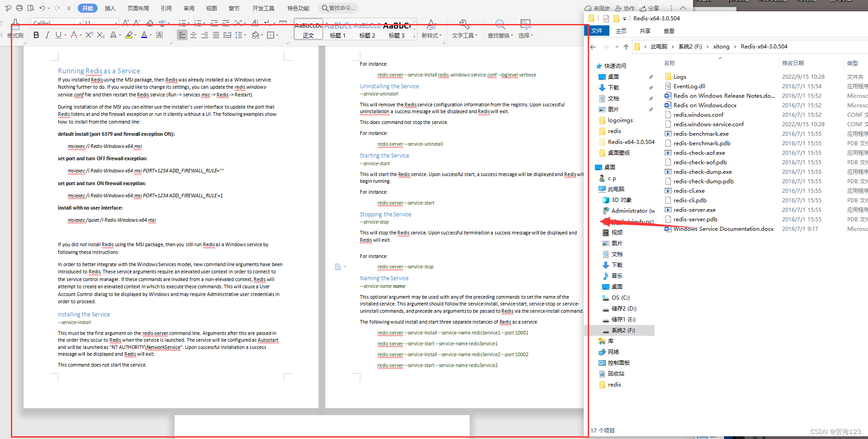The width and height of the screenshot is (868, 439).
Task: Toggle superscript X² formatting
Action: tap(89, 35)
